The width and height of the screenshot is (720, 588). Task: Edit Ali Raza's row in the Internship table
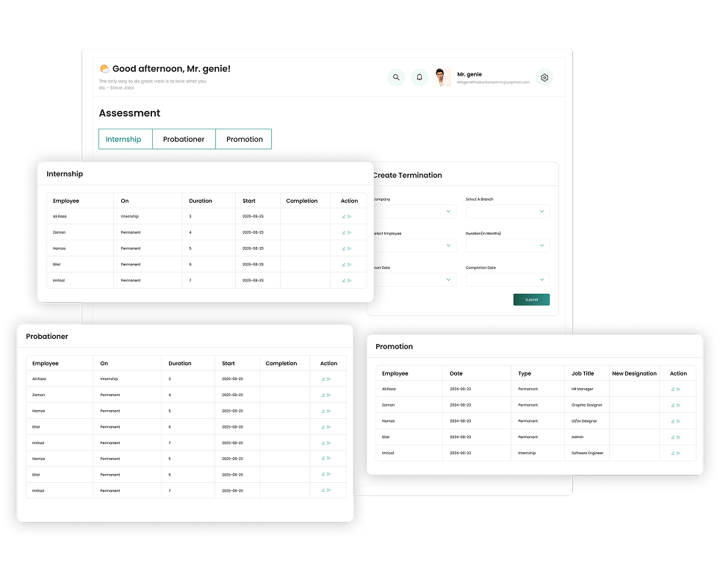(x=344, y=217)
